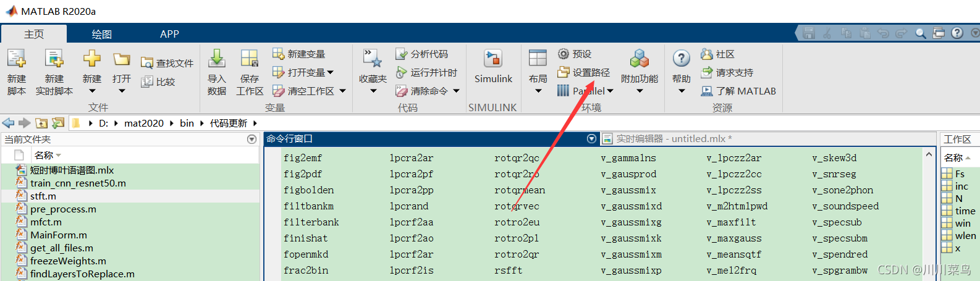
Task: Click Set Path (设置路径)
Action: pyautogui.click(x=584, y=73)
